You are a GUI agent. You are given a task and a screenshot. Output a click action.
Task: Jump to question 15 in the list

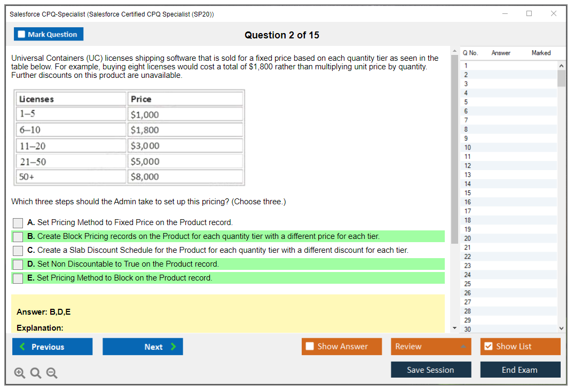pos(468,193)
